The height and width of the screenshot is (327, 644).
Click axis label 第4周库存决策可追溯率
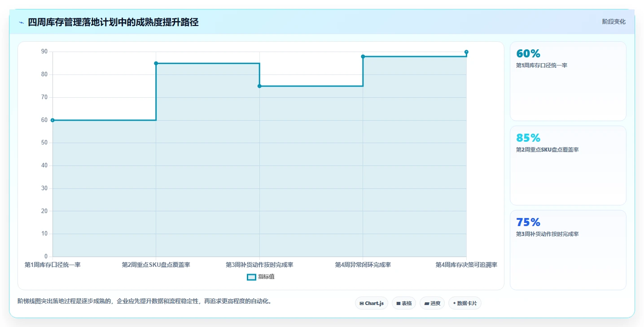click(466, 265)
